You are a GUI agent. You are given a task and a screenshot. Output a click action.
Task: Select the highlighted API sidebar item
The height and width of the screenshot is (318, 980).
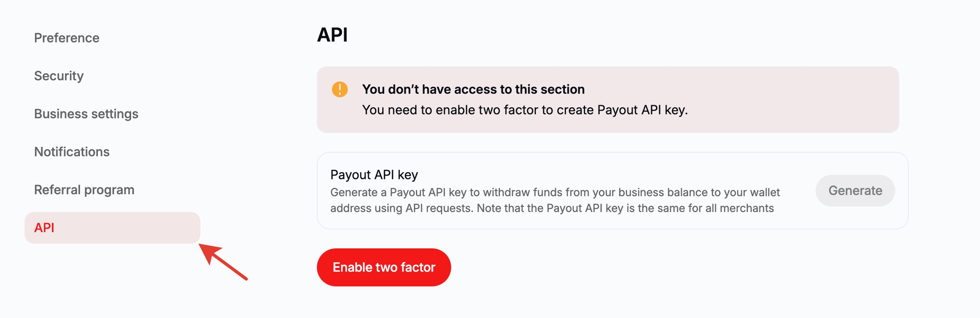point(112,228)
